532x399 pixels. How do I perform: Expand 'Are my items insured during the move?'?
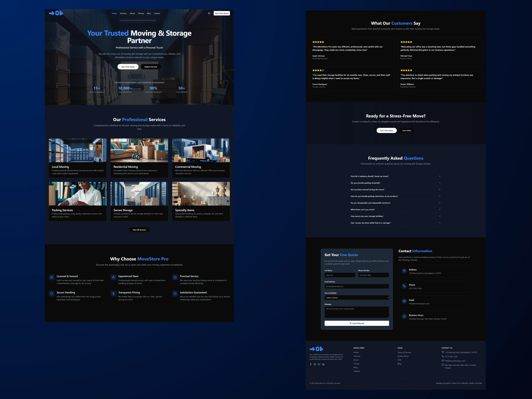click(396, 190)
